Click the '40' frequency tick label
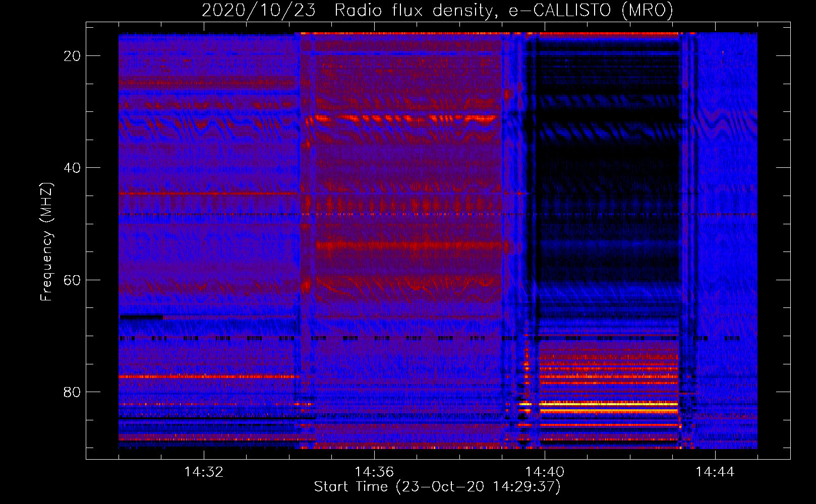Viewport: 816px width, 504px height. click(72, 168)
